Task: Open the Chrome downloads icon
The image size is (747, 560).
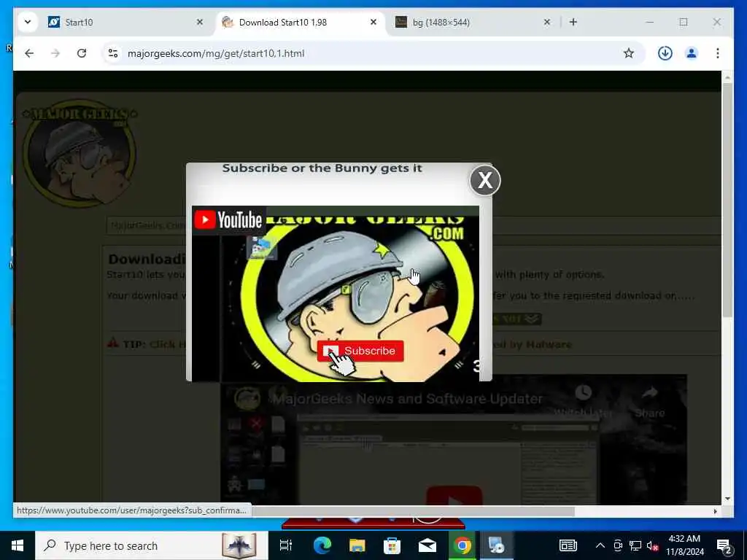Action: point(665,53)
